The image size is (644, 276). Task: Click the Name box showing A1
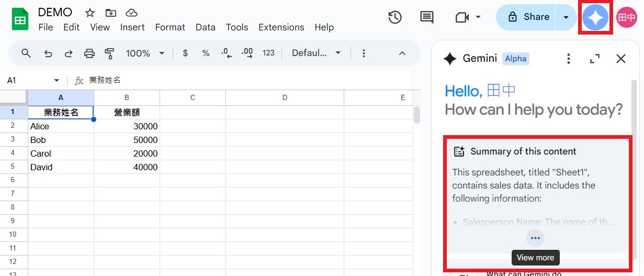click(29, 80)
